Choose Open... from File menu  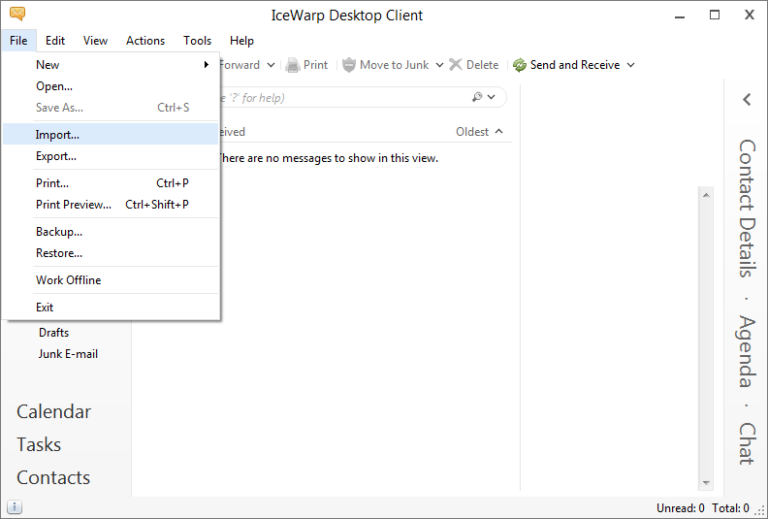(111, 86)
